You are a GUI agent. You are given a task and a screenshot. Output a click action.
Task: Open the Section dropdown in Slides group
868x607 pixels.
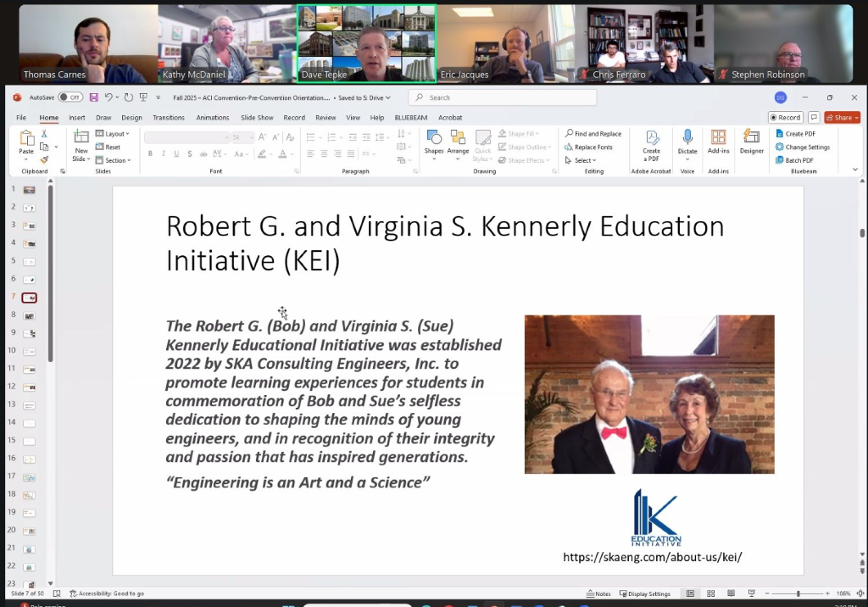tap(115, 160)
